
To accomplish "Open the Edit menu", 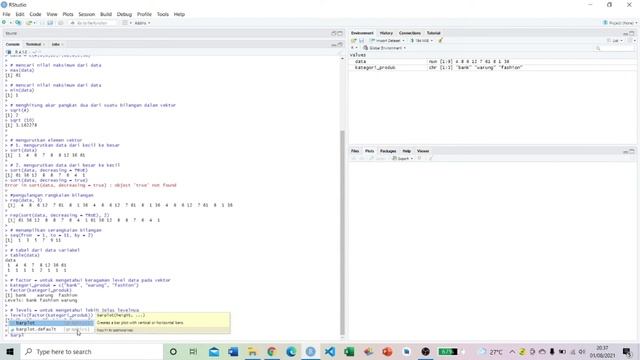I will 20,14.
